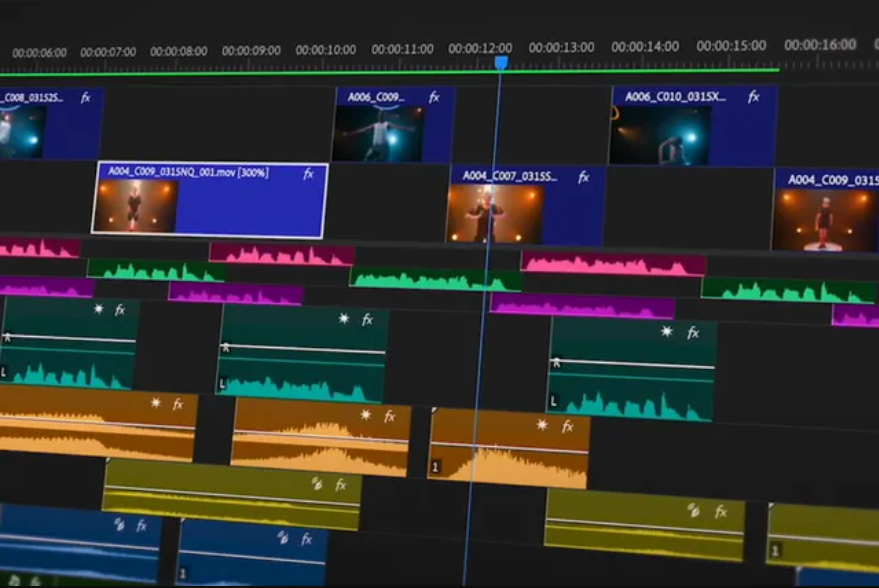Jump to 00:00:13:00 on the time ruler
Screen dimensions: 879x588
point(561,48)
